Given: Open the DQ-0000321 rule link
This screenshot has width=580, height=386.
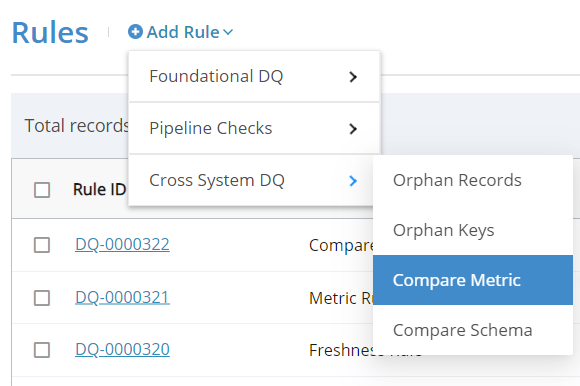Looking at the screenshot, I should coord(122,298).
